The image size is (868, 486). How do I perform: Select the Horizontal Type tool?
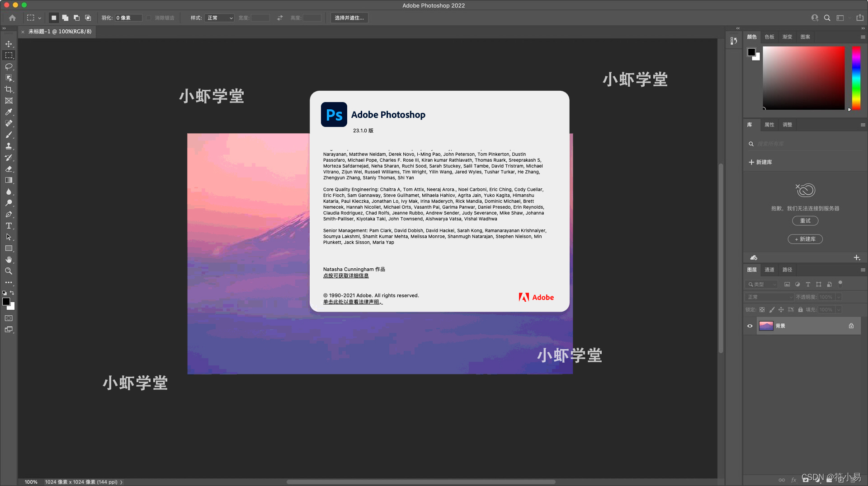coord(9,225)
